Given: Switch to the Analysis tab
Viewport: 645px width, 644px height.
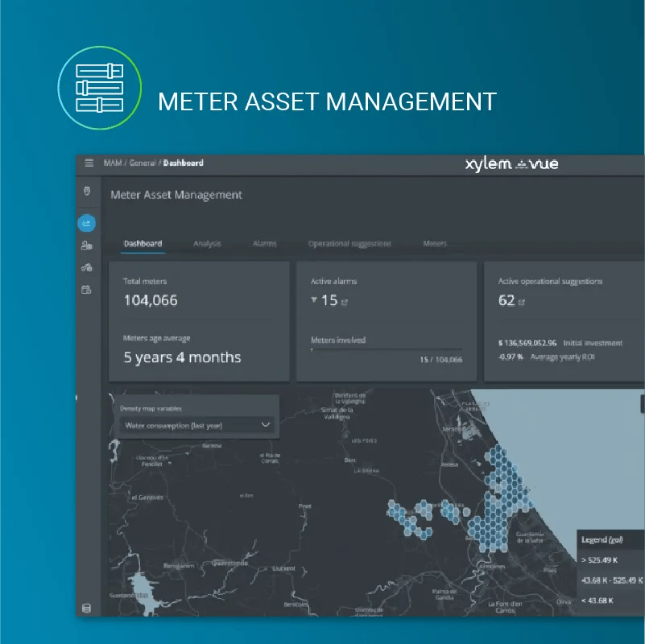Looking at the screenshot, I should [x=207, y=243].
